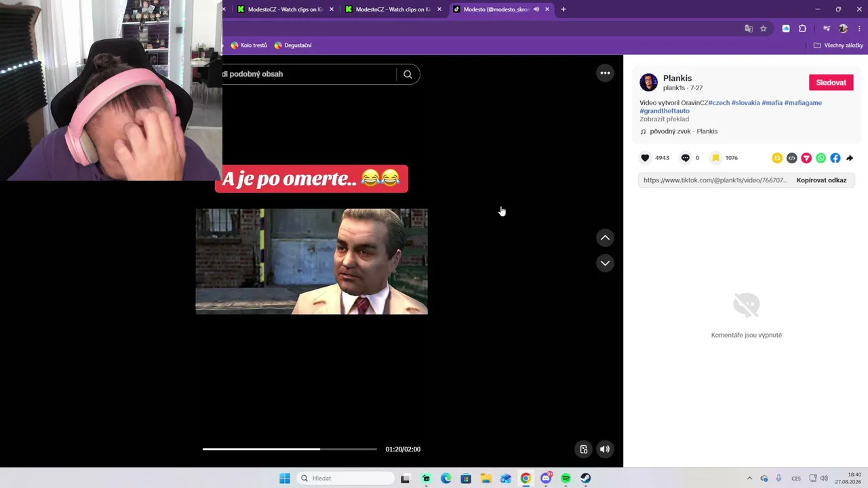
Task: Open Discord from the taskbar
Action: [x=546, y=479]
